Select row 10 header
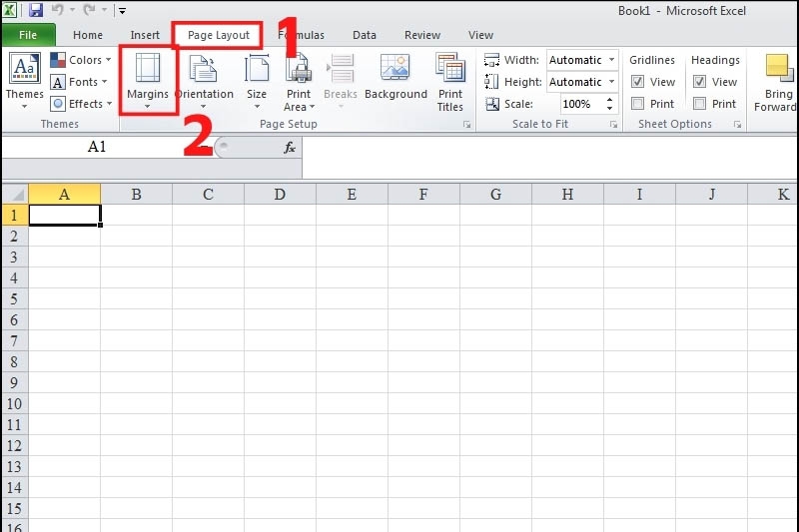799x532 pixels. pyautogui.click(x=15, y=403)
